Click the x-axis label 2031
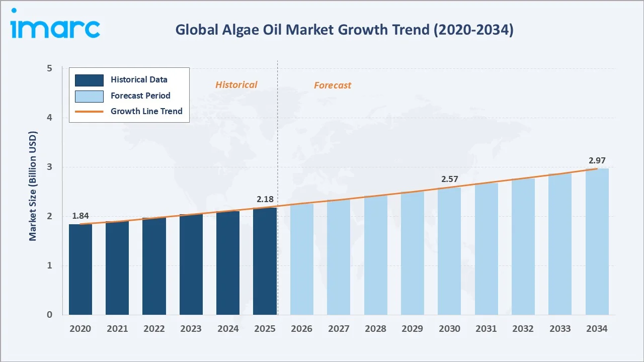 click(x=487, y=329)
